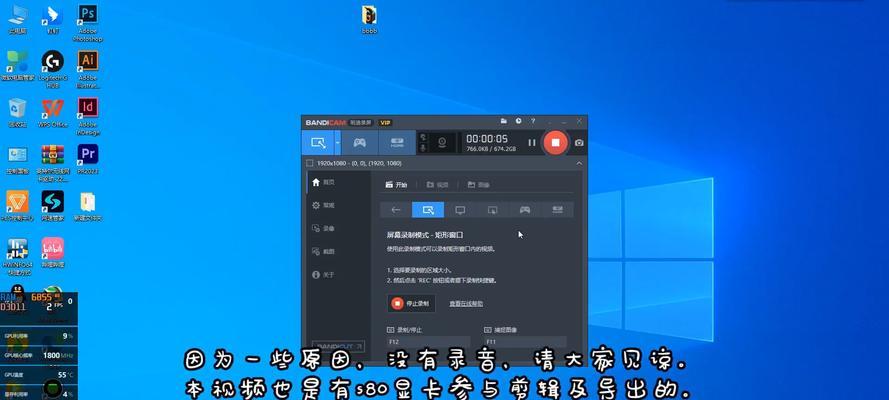This screenshot has height=400, width=889.
Task: Click the Bandicut button at bottom left
Action: click(339, 346)
